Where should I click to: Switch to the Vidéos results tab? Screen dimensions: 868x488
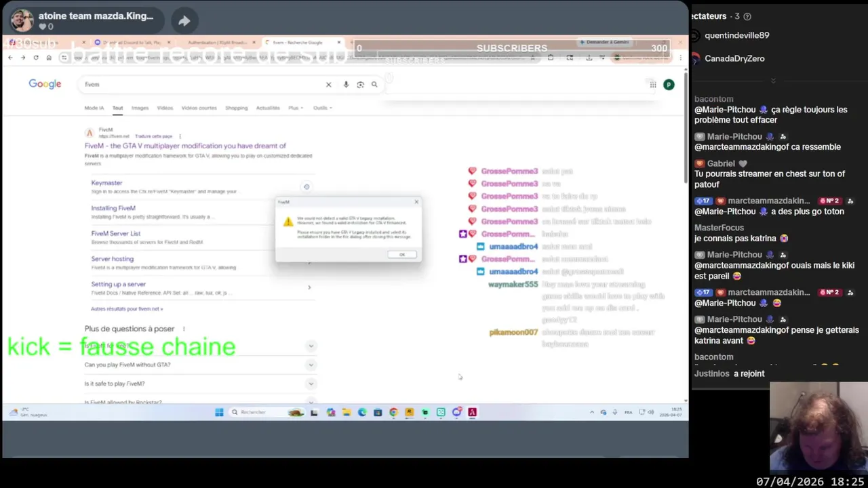point(165,108)
